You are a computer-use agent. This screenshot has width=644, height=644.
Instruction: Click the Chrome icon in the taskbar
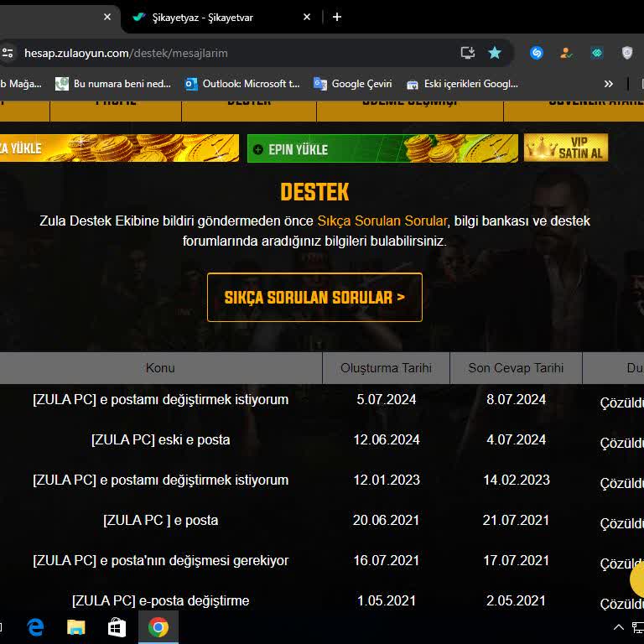pyautogui.click(x=158, y=627)
